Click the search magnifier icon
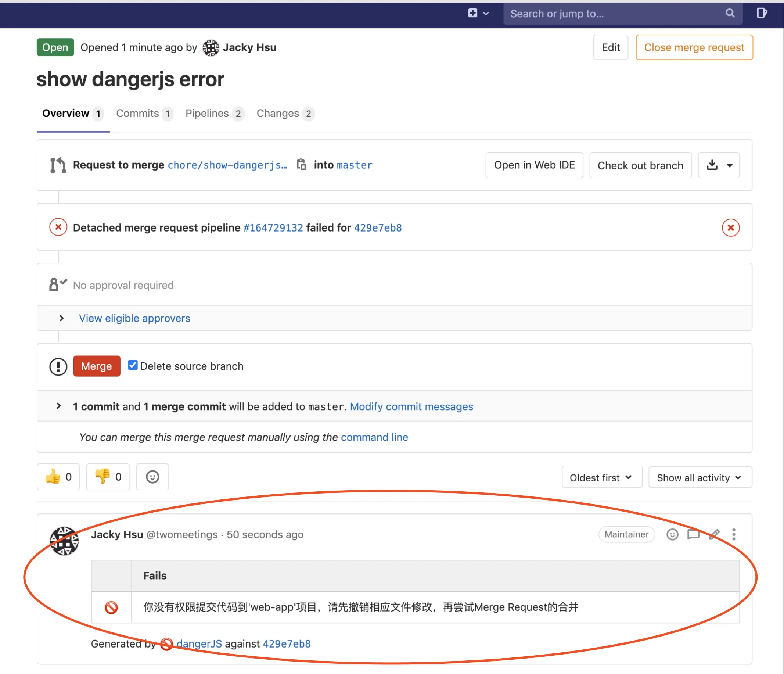The height and width of the screenshot is (674, 784). pyautogui.click(x=730, y=13)
